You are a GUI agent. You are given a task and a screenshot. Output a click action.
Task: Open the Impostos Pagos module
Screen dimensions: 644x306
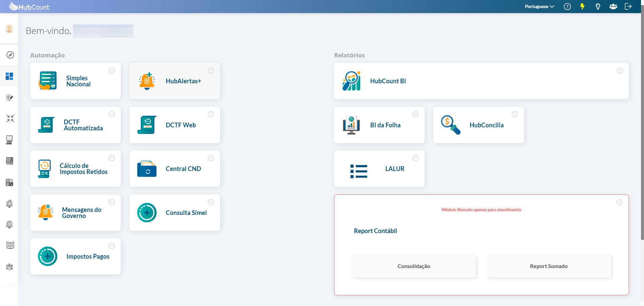coord(75,256)
